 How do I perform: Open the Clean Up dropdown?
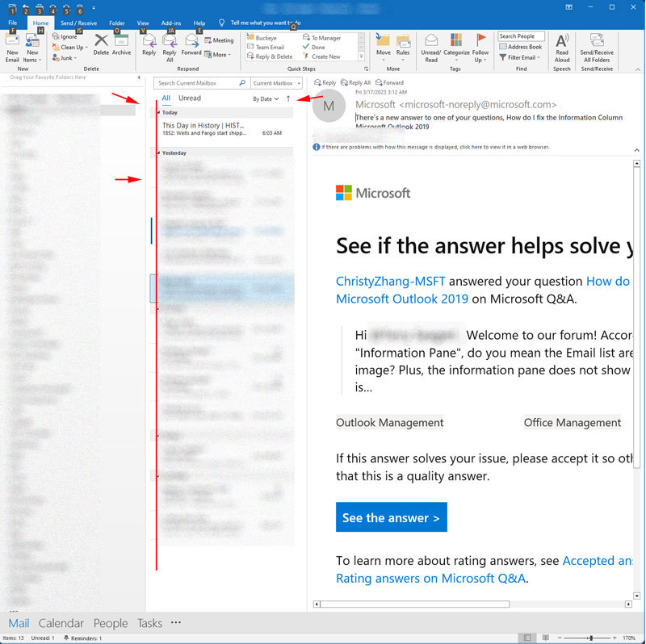point(70,48)
